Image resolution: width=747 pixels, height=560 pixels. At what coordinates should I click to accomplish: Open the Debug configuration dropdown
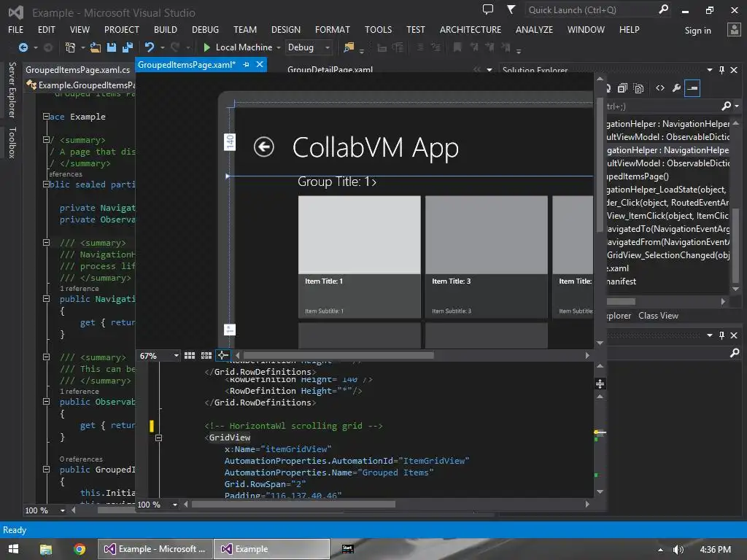pos(327,47)
